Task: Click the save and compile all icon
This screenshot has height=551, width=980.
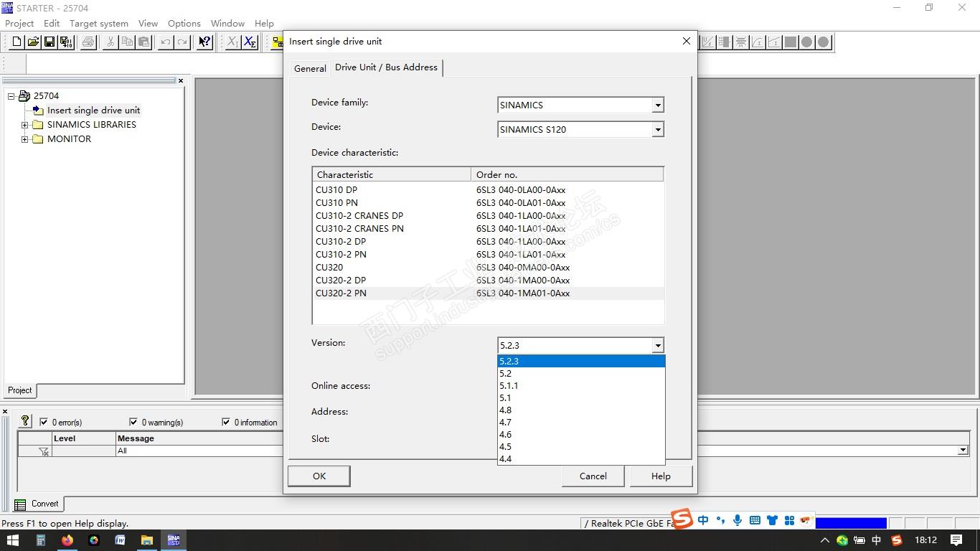Action: click(66, 42)
